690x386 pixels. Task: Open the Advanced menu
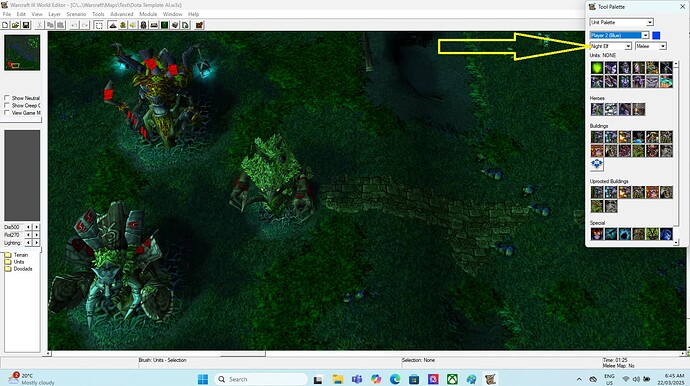coord(121,14)
